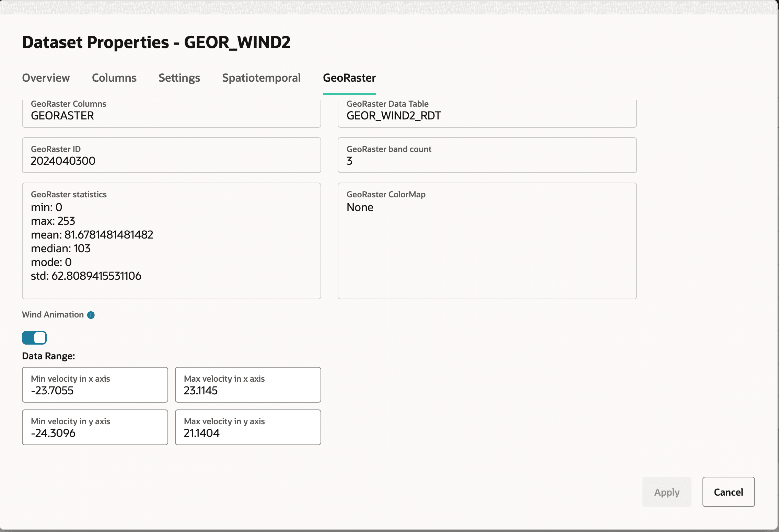This screenshot has height=532, width=779.
Task: Go to the Settings tab
Action: (x=179, y=78)
